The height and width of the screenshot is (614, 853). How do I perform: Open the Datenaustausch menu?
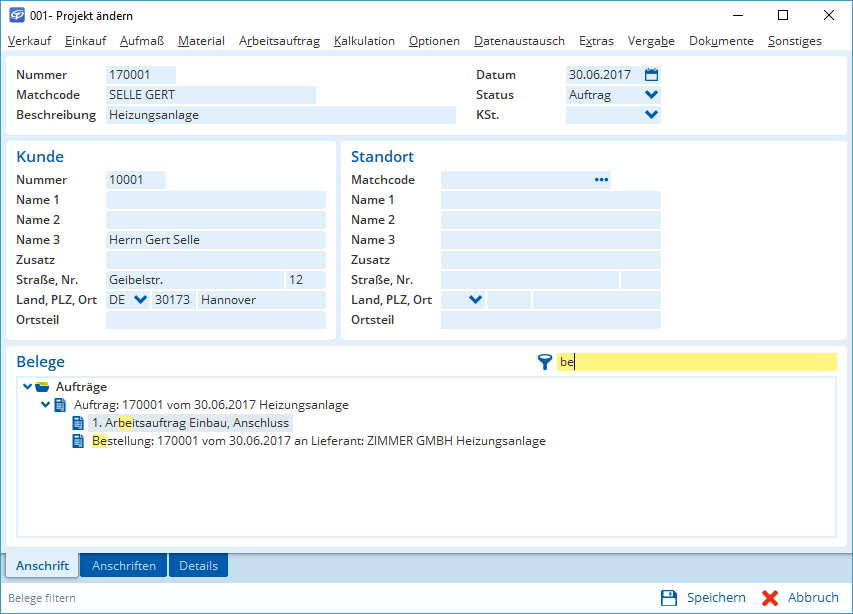tap(519, 41)
